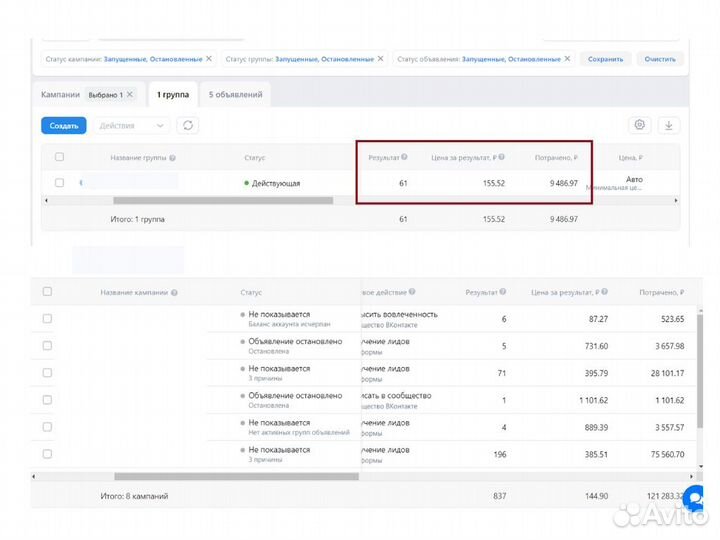Click 'Баланс аккаунта исчерпан' status note
Viewport: 720px width, 540px height.
(289, 324)
